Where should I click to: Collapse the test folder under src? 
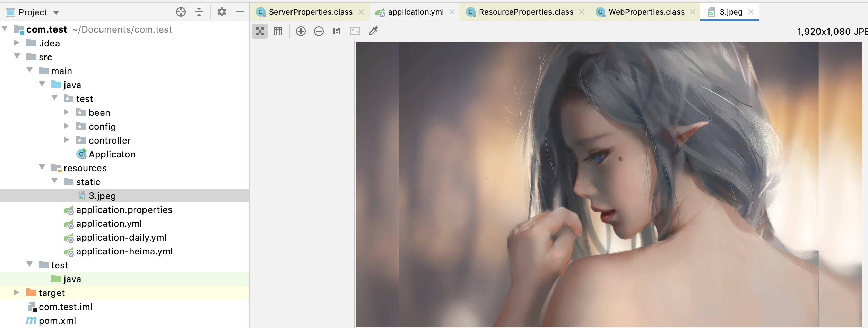point(29,264)
